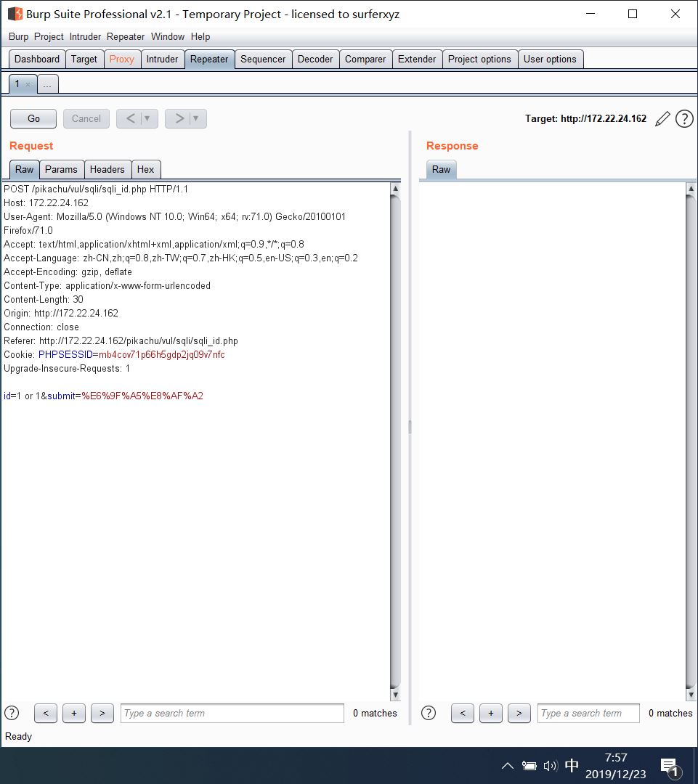The height and width of the screenshot is (784, 698).
Task: Switch to the Dashboard tab
Action: [x=37, y=59]
